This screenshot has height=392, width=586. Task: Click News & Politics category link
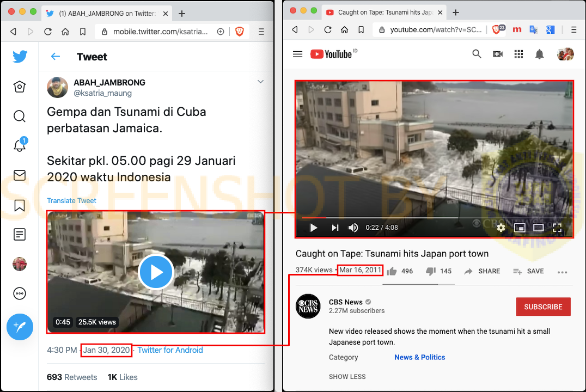pos(420,357)
